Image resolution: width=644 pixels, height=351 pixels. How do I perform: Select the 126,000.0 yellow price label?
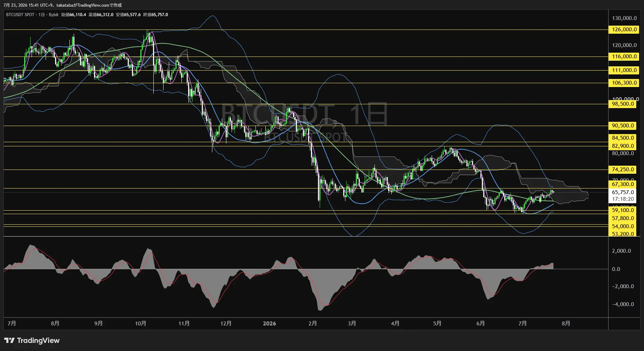tap(624, 29)
